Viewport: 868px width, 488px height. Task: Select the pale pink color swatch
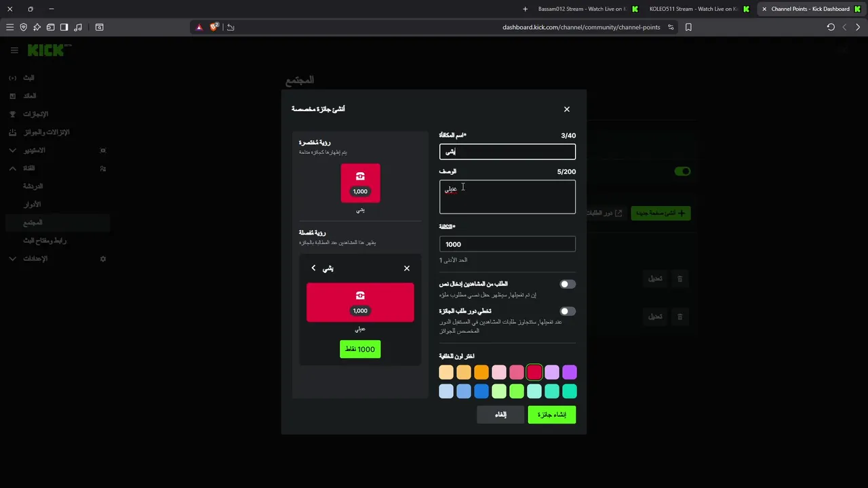point(499,372)
